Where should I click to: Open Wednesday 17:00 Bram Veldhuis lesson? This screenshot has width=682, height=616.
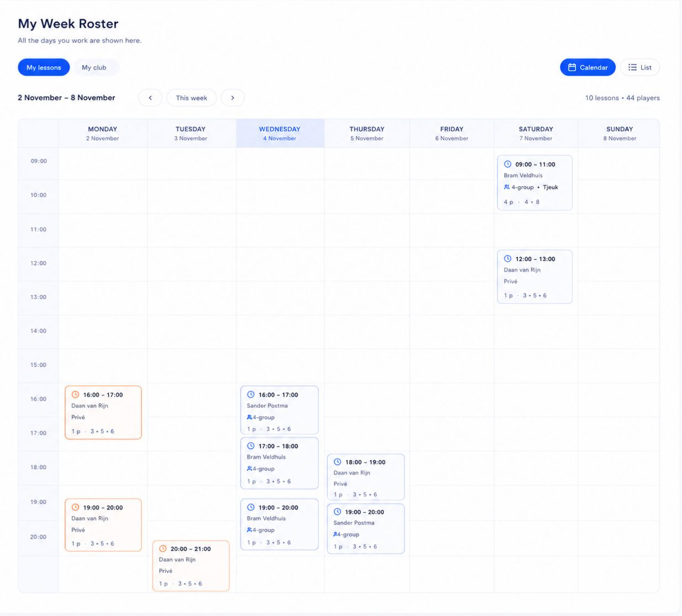(279, 463)
